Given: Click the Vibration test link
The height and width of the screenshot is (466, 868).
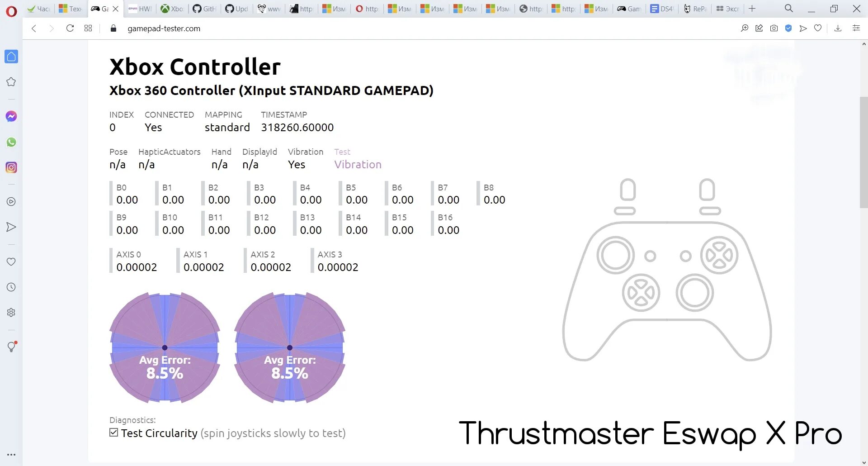Looking at the screenshot, I should pos(358,165).
